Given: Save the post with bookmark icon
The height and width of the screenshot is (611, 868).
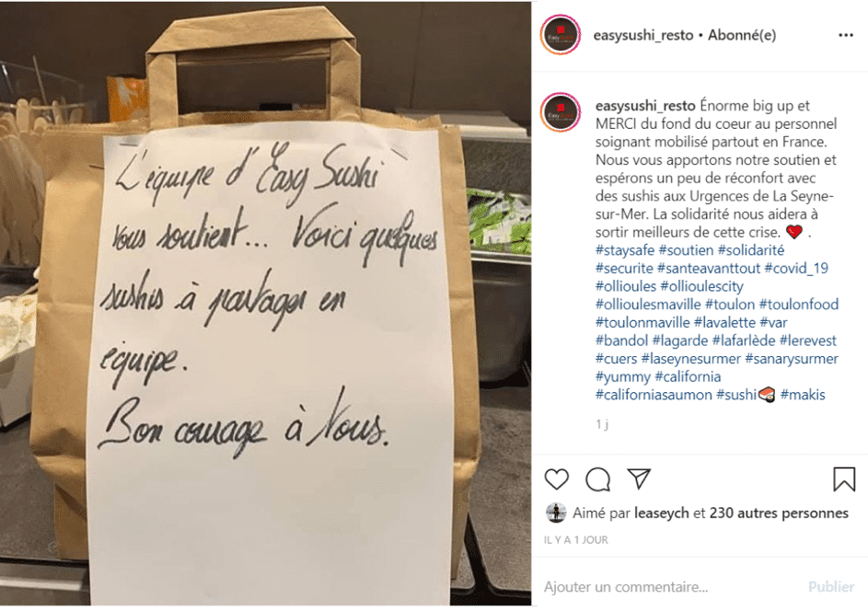Looking at the screenshot, I should [844, 479].
